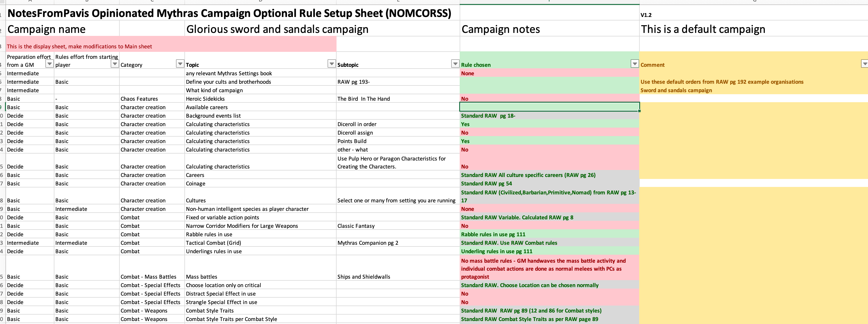Expand the Subtopic column filter arrow

[x=455, y=64]
